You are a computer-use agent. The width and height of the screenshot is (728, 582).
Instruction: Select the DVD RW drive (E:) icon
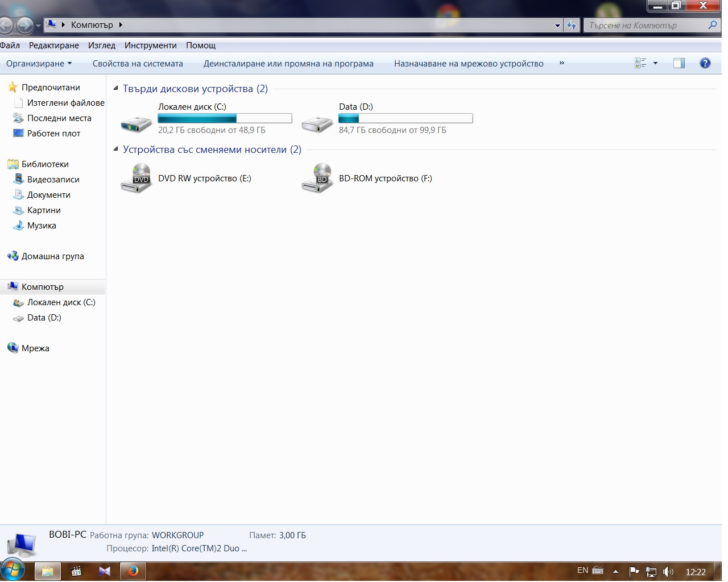pos(136,178)
